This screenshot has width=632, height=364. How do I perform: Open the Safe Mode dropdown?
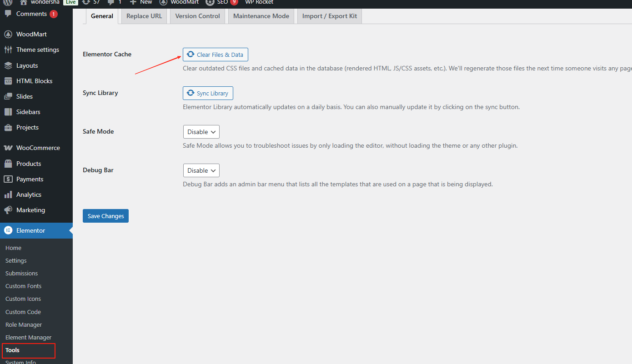click(201, 132)
